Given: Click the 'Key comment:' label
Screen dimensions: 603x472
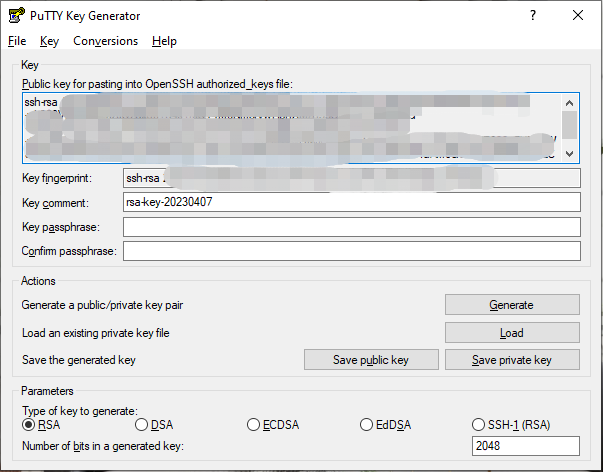Looking at the screenshot, I should (x=55, y=203).
